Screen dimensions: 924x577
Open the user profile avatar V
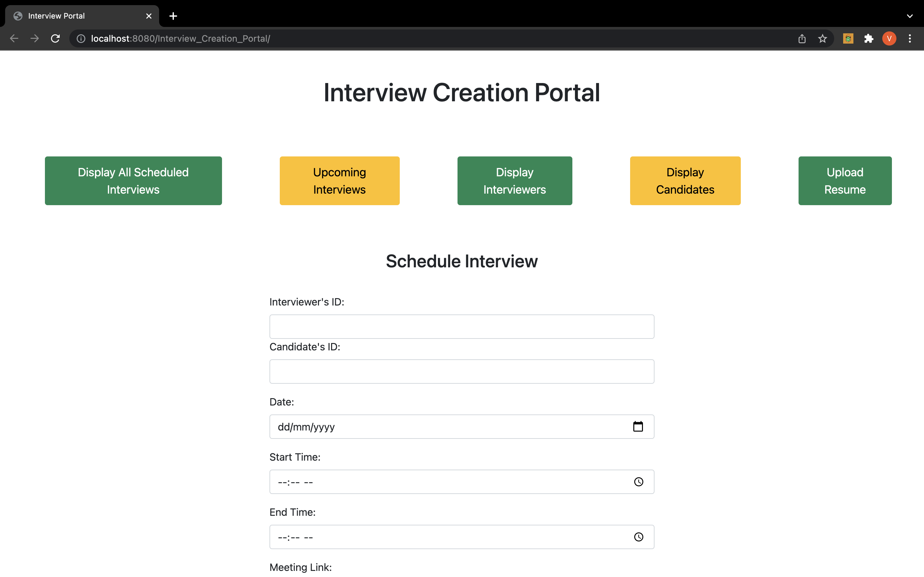coord(889,38)
